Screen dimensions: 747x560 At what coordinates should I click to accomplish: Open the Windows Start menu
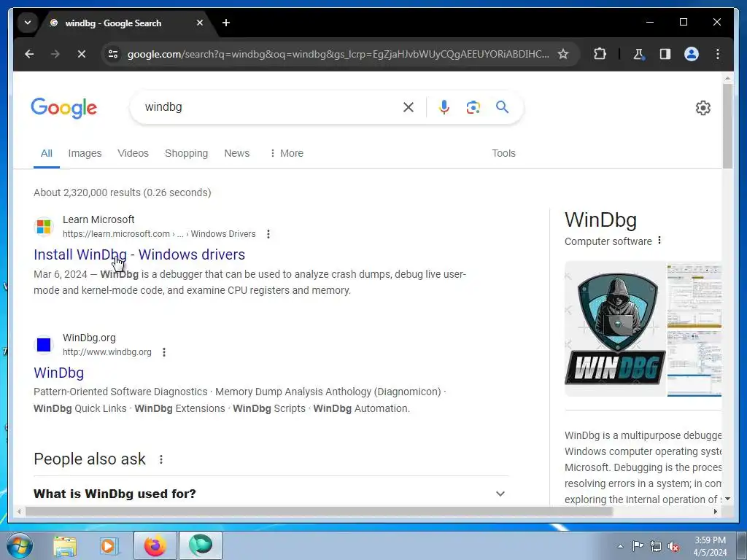pos(20,545)
